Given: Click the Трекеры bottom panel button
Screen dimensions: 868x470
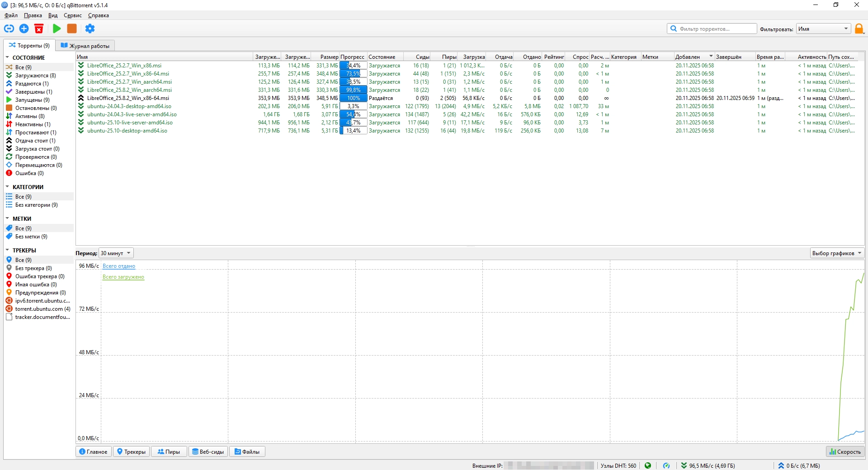Looking at the screenshot, I should (x=132, y=451).
